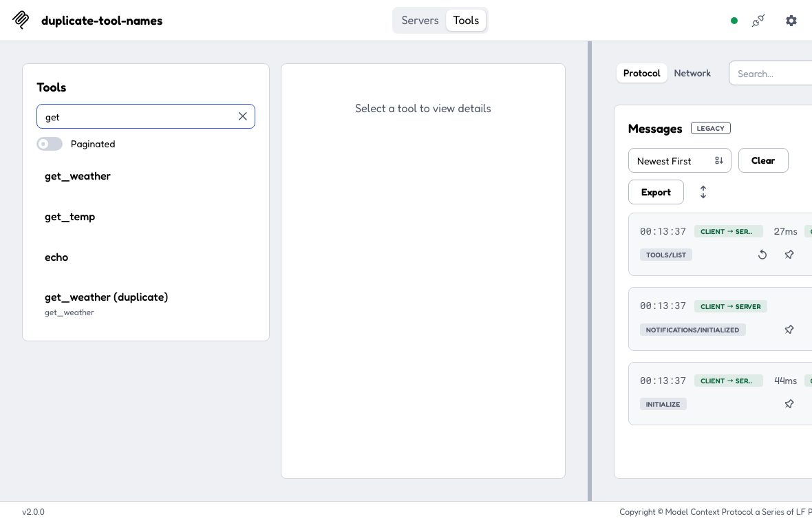
Task: Select the echo tool
Action: [145, 257]
